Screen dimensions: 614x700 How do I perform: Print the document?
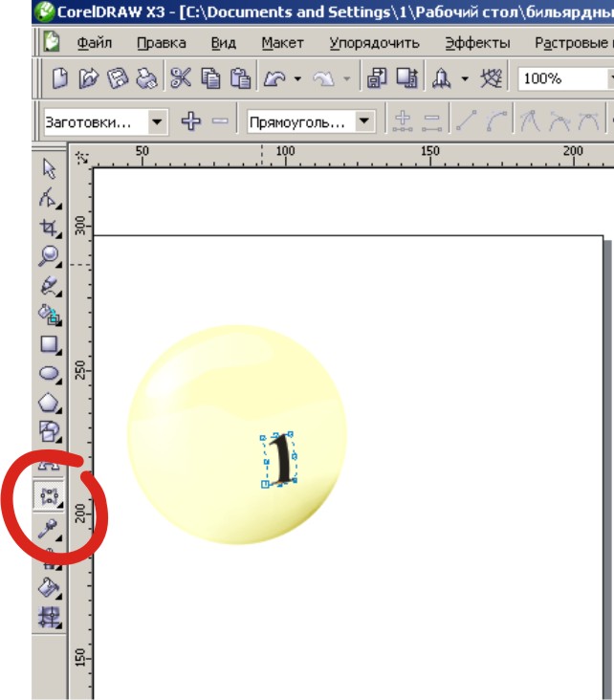[146, 78]
